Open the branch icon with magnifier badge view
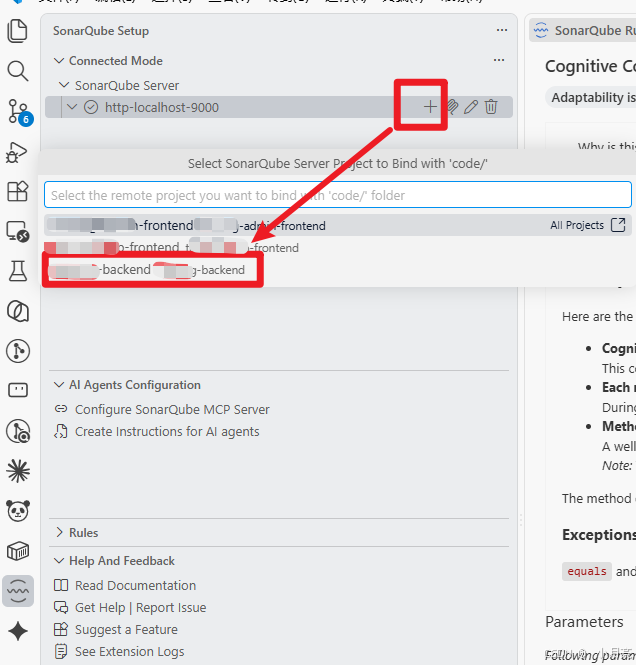The height and width of the screenshot is (665, 636). (18, 431)
